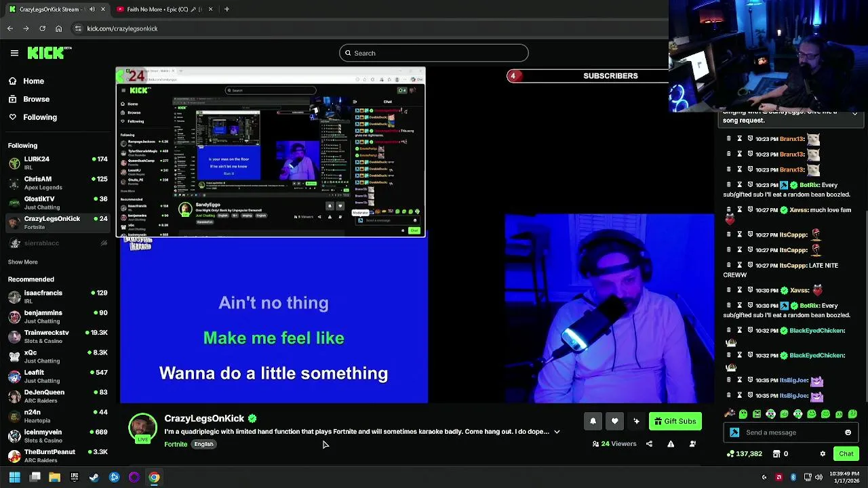This screenshot has height=488, width=868.
Task: Expand the stream description chevron
Action: (557, 432)
